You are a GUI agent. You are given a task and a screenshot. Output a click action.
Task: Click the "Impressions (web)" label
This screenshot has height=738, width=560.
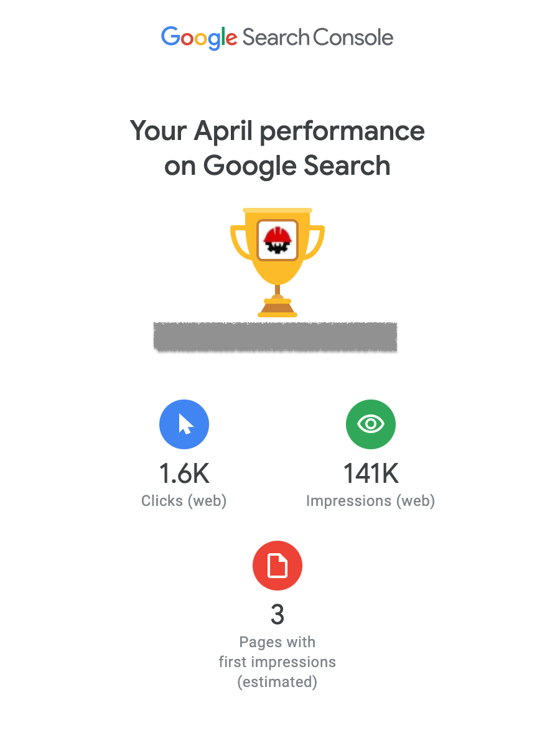pos(371,501)
